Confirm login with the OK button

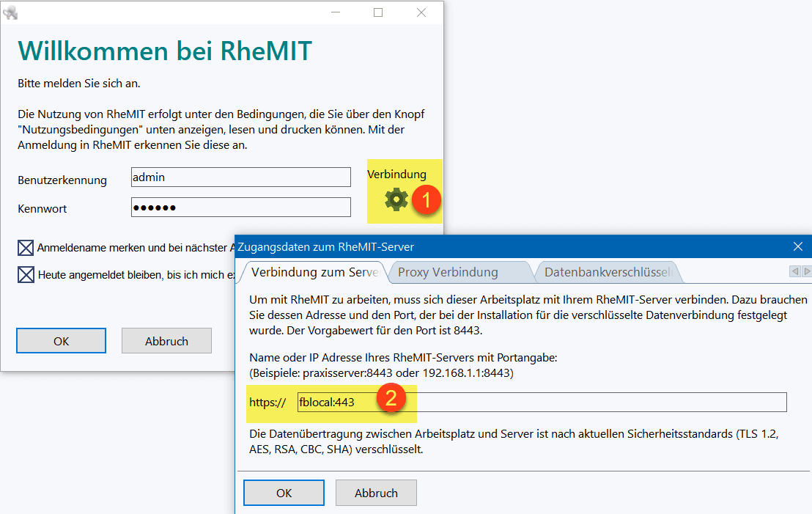(x=61, y=341)
